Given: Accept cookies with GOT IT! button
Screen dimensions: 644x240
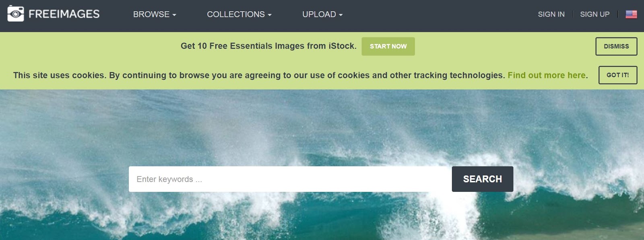Looking at the screenshot, I should 617,75.
